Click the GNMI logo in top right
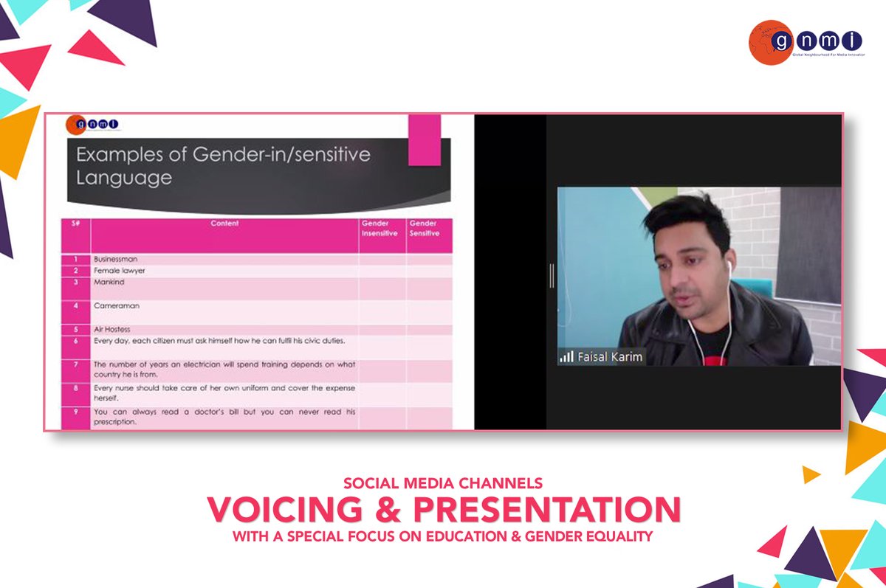Image resolution: width=886 pixels, height=588 pixels. [807, 44]
